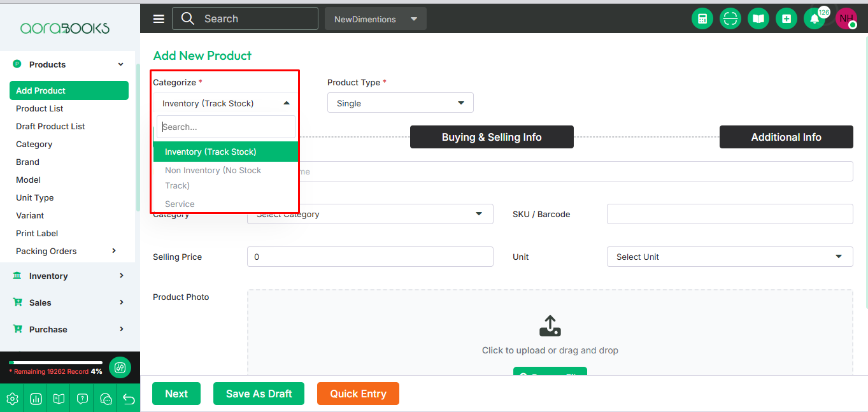Select the Service option
Viewport: 868px width, 412px height.
point(225,204)
